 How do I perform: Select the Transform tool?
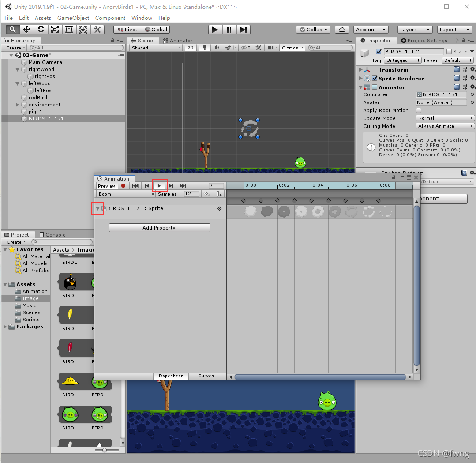point(83,30)
